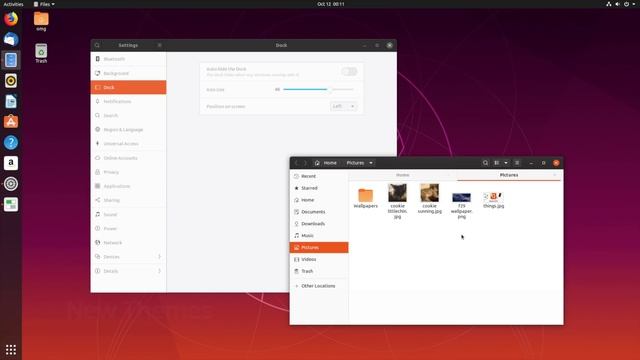Open Videos in the Files sidebar
Image resolution: width=640 pixels, height=360 pixels.
click(x=319, y=259)
